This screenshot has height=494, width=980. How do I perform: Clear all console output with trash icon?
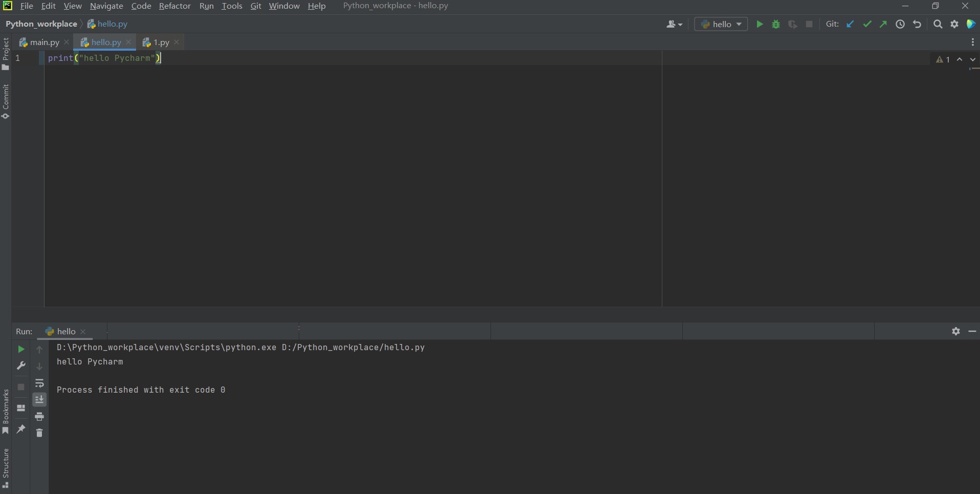point(39,433)
